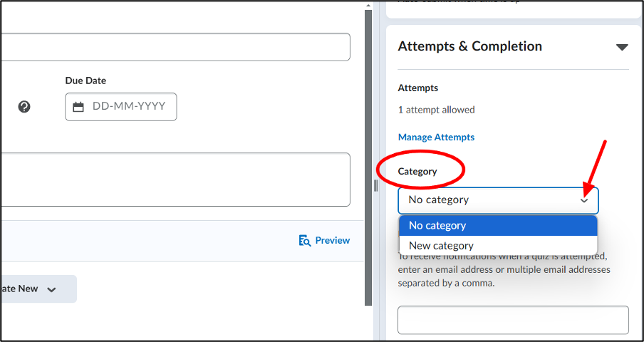Image resolution: width=644 pixels, height=342 pixels.
Task: Click the Preview magnifier icon
Action: (305, 241)
